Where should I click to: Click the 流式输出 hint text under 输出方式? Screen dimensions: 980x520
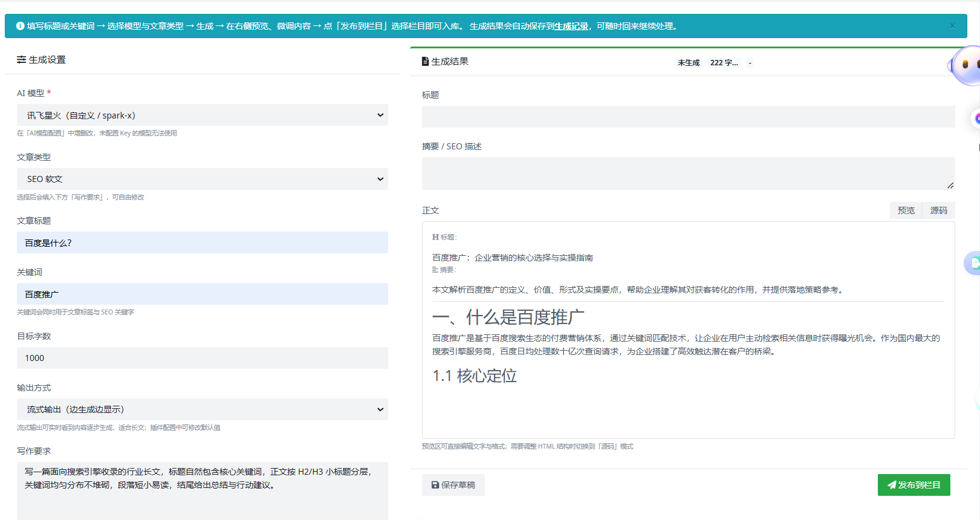click(118, 427)
